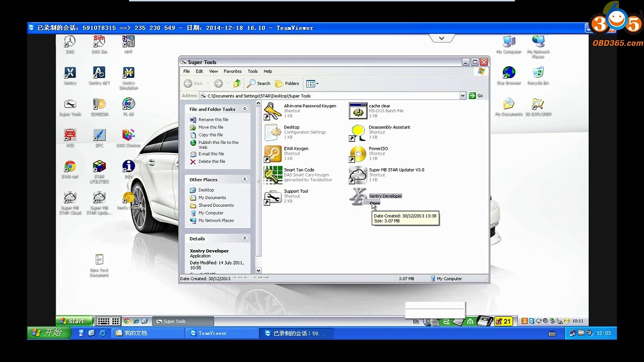Launch the Xentry AKT desktop icon
644x362 pixels.
click(x=99, y=75)
